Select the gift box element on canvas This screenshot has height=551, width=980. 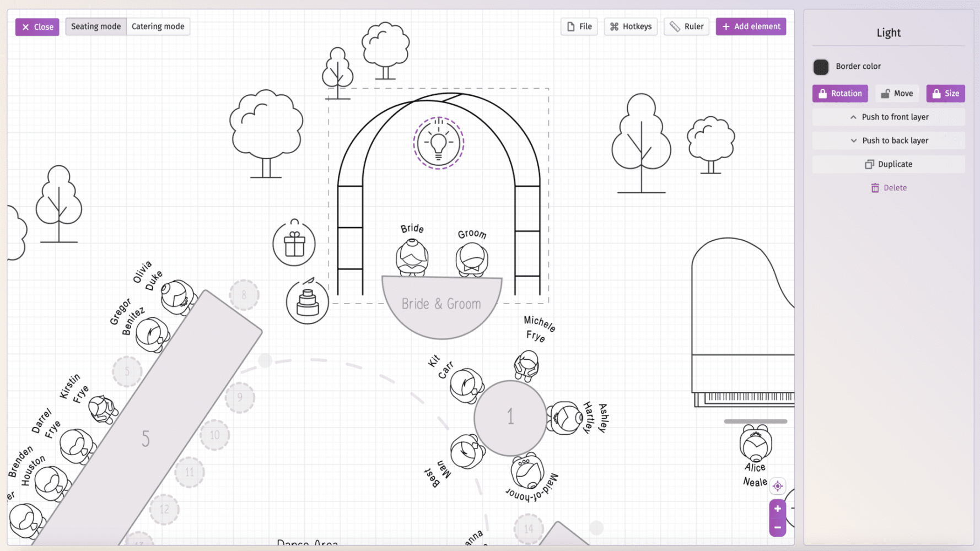tap(294, 244)
